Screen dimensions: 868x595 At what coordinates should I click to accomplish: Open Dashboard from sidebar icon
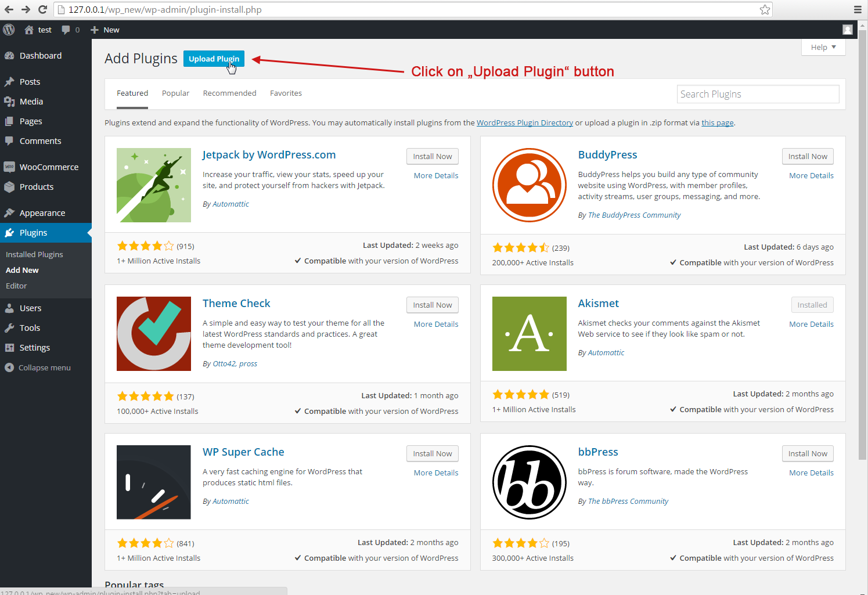pos(9,56)
